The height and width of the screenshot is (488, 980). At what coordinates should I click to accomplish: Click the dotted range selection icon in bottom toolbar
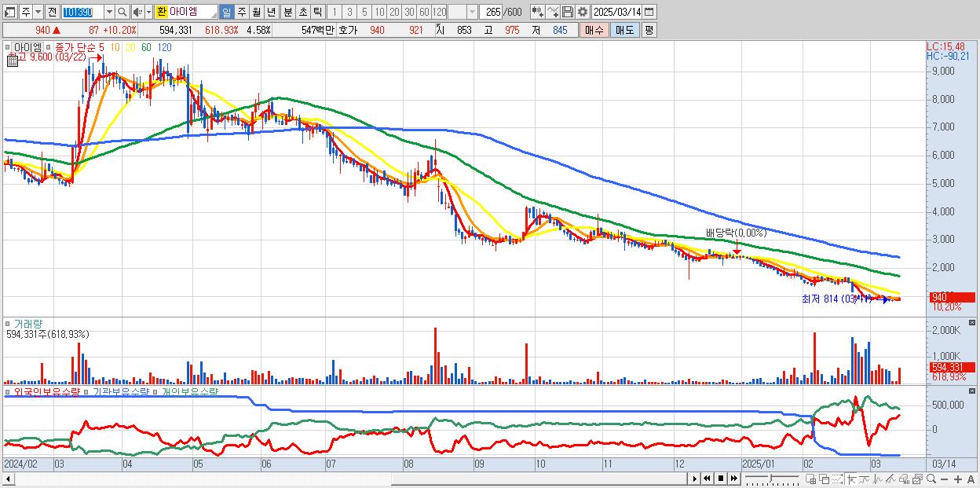pos(837,479)
